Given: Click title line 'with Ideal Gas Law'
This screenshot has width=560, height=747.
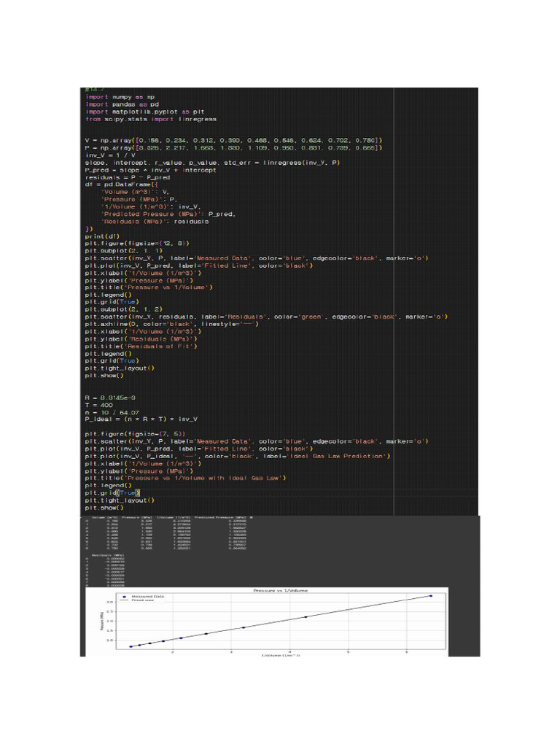Looking at the screenshot, I should click(x=186, y=478).
